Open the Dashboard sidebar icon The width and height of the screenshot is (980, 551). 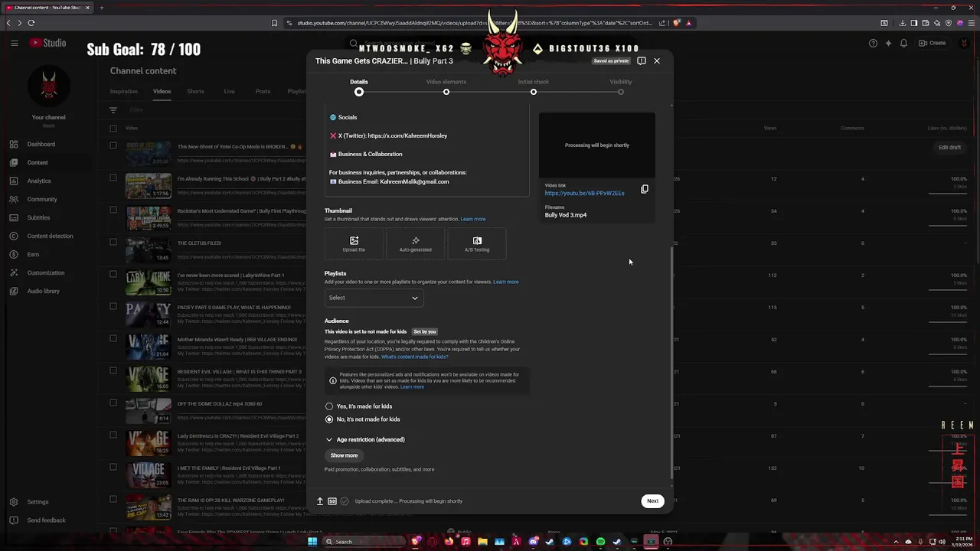point(14,144)
